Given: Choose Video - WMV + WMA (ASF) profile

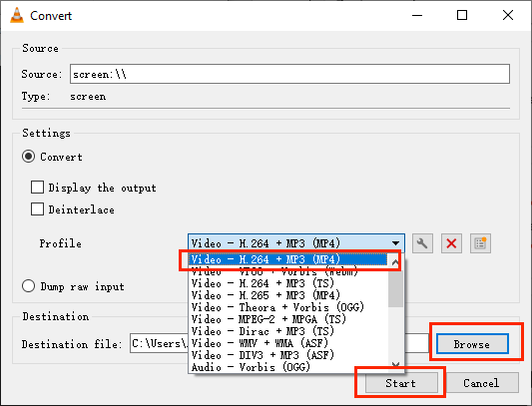Looking at the screenshot, I should click(288, 343).
